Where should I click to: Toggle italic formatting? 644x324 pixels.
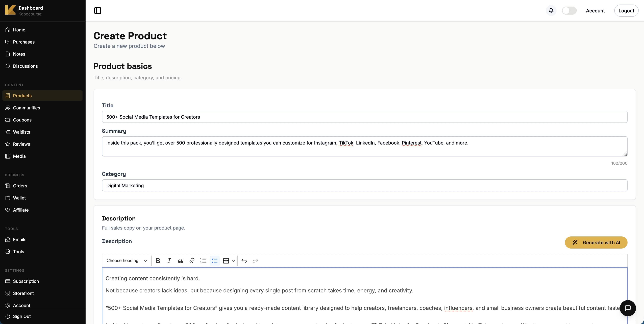coord(169,261)
